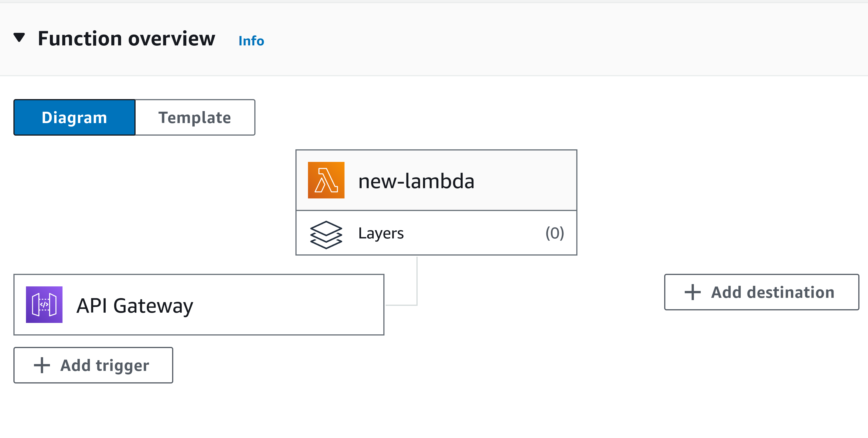This screenshot has height=438, width=868.
Task: Click the disclosure triangle beside Function overview
Action: tap(19, 38)
